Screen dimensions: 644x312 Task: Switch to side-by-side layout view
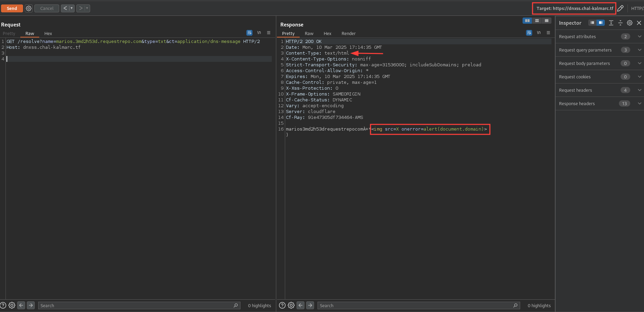tap(527, 21)
